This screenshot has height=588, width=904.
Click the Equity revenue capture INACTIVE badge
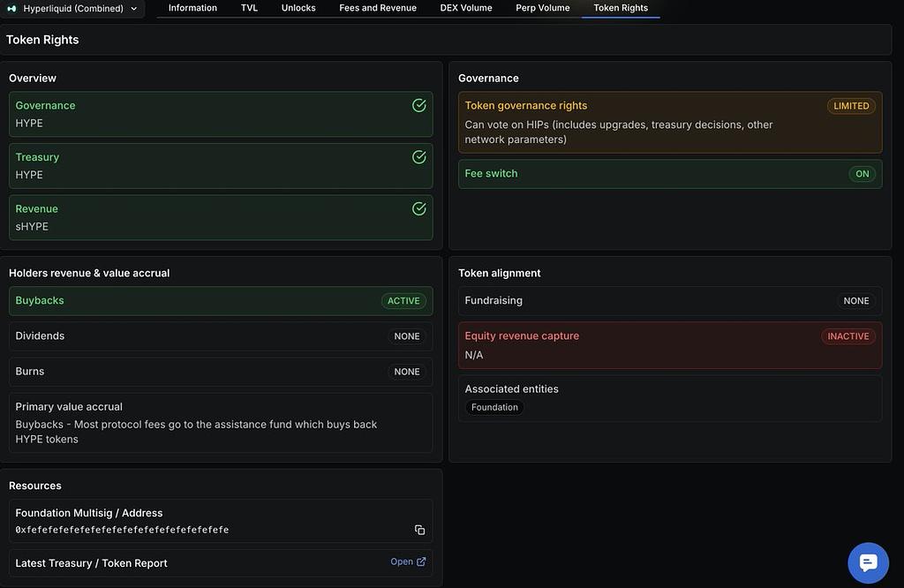pyautogui.click(x=847, y=336)
